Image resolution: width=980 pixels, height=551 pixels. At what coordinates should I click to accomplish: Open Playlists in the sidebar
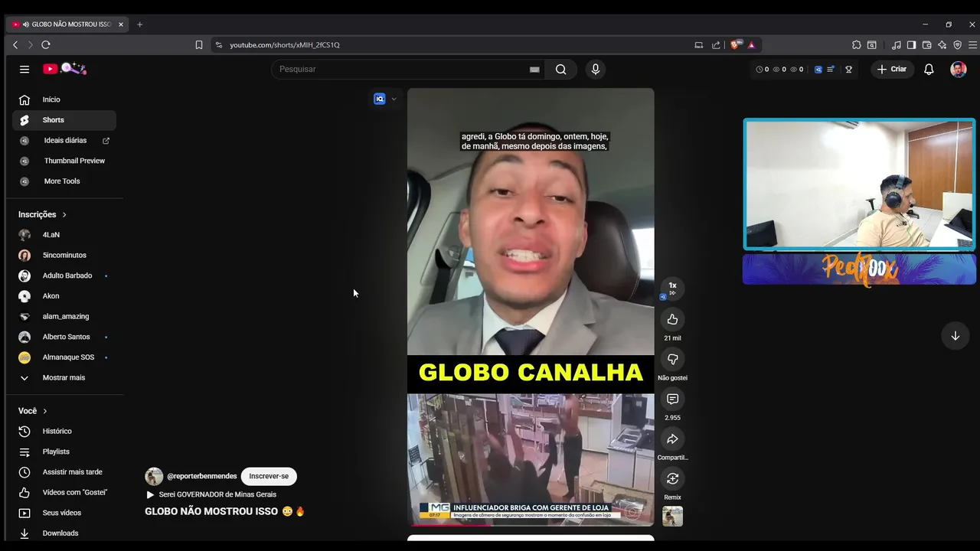(64, 452)
